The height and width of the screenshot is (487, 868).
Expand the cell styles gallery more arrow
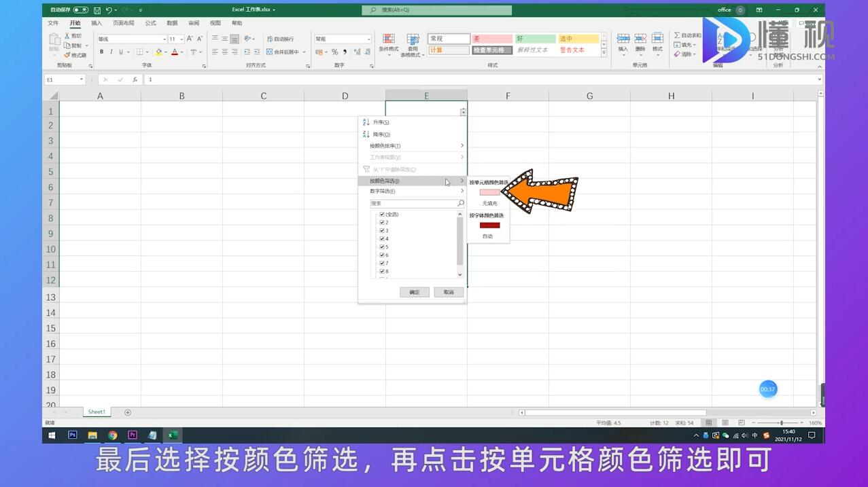point(604,52)
